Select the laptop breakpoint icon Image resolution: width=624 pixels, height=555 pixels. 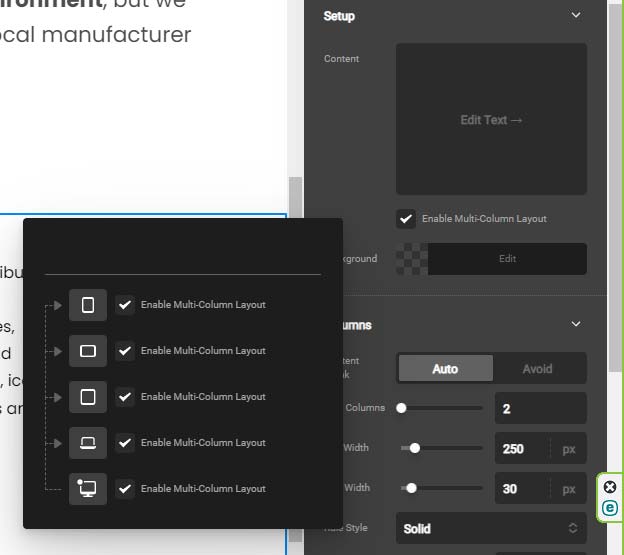(x=88, y=443)
